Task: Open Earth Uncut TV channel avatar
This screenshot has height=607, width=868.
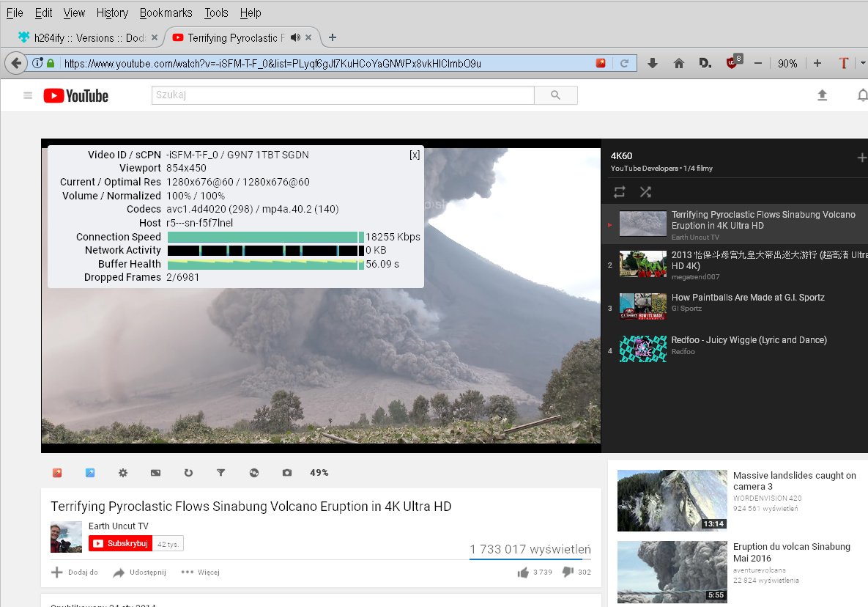Action: (67, 537)
